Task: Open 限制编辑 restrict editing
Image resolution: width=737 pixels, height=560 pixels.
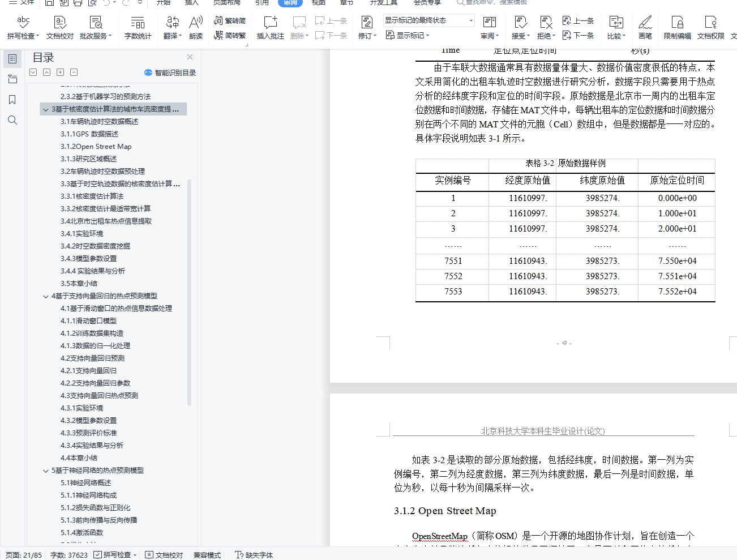Action: coord(677,27)
